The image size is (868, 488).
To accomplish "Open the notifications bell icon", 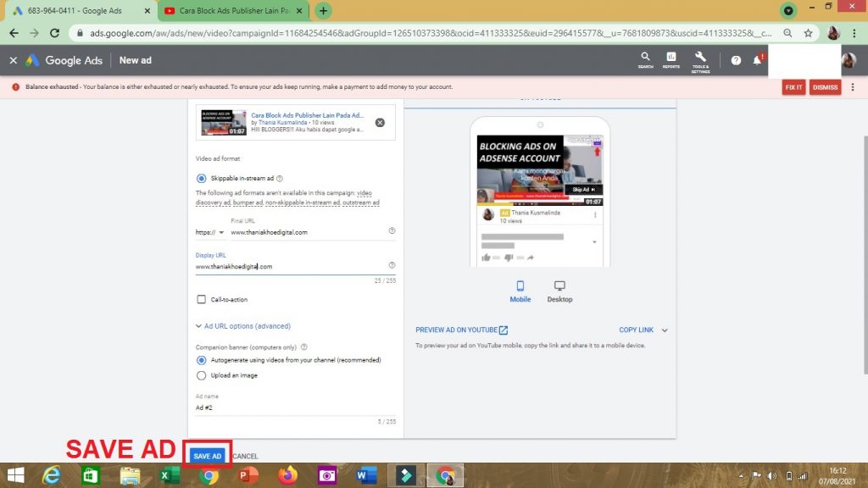I will (x=757, y=61).
